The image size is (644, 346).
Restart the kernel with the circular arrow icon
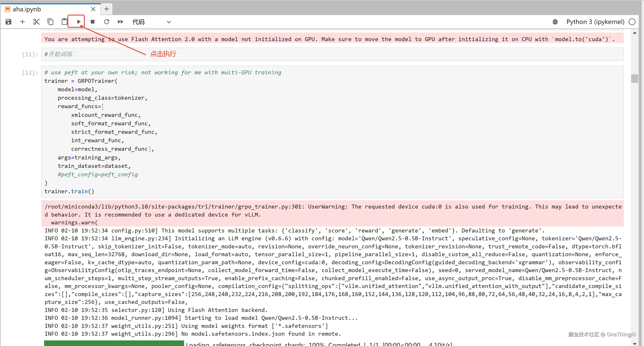(107, 22)
